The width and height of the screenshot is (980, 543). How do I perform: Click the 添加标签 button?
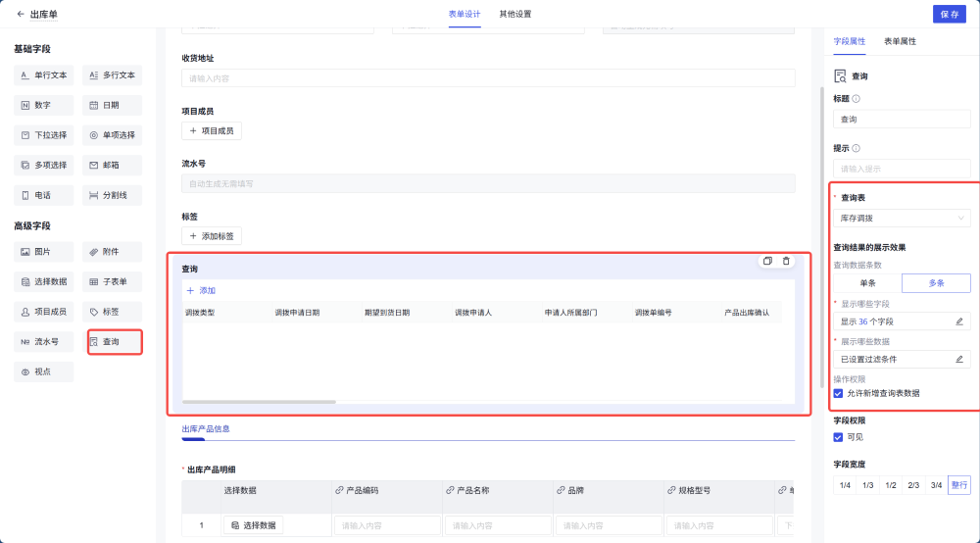click(212, 236)
